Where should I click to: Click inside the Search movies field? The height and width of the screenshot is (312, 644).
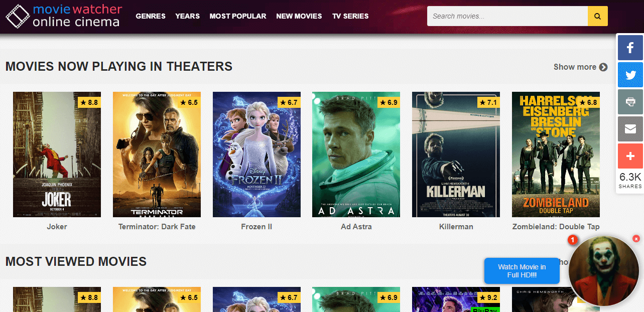[x=507, y=16]
